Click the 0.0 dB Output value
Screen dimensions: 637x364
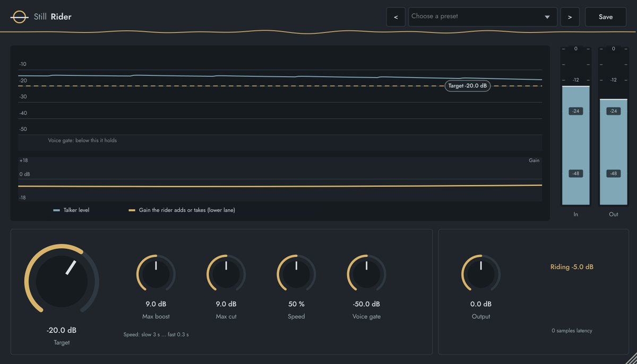coord(481,304)
